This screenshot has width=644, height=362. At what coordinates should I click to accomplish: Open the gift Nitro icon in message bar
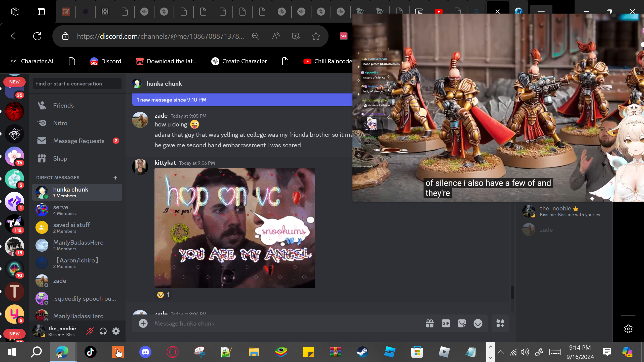point(430,324)
